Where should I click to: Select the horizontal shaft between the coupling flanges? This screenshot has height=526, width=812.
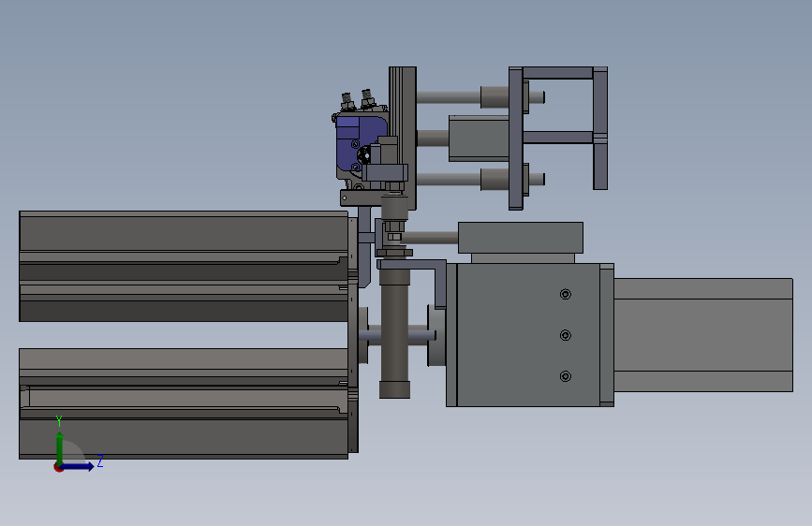tap(398, 335)
